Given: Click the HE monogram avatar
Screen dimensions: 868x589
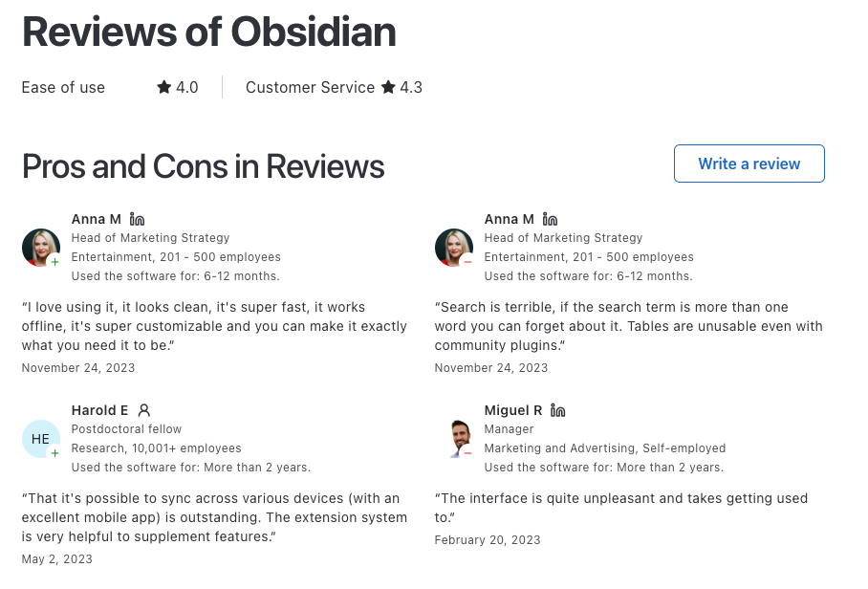Looking at the screenshot, I should tap(40, 438).
